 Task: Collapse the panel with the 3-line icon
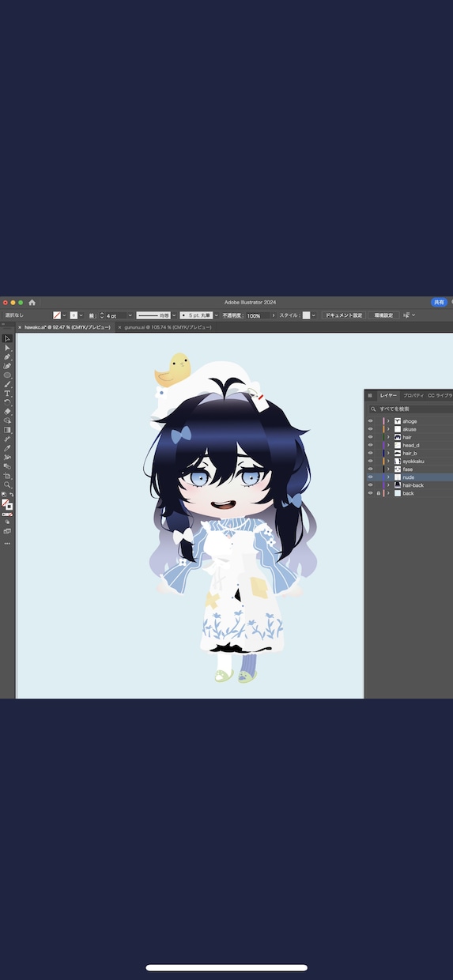click(370, 395)
